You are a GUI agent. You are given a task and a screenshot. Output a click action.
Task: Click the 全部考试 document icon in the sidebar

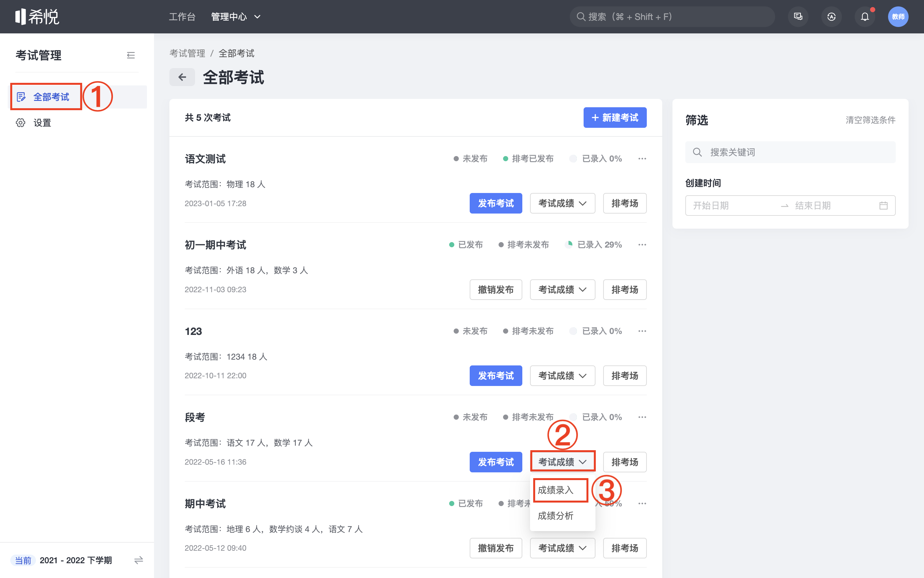(x=21, y=97)
